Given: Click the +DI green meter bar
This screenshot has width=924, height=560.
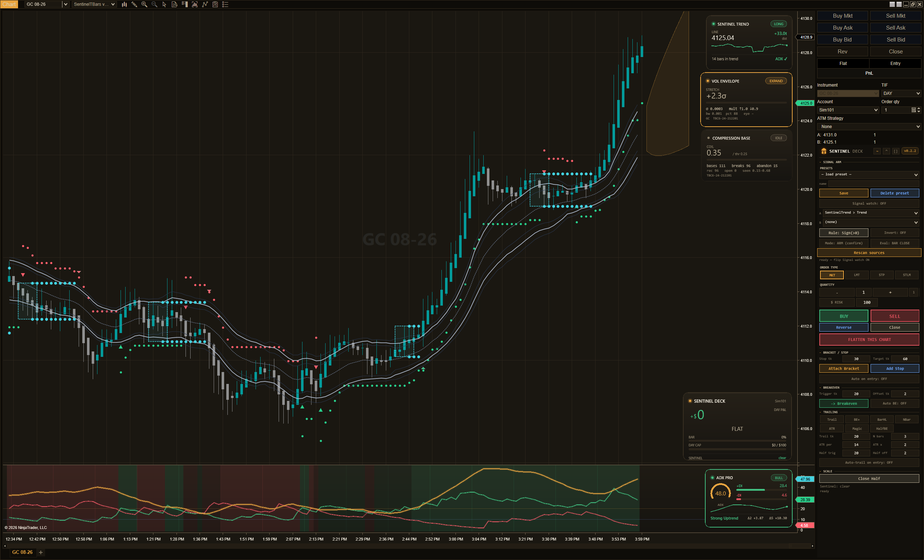Looking at the screenshot, I should (750, 490).
